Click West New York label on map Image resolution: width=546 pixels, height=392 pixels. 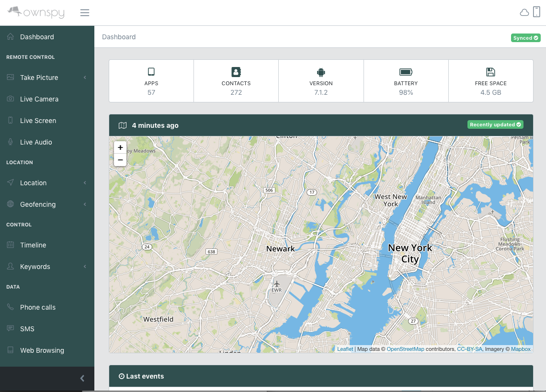[x=391, y=200]
